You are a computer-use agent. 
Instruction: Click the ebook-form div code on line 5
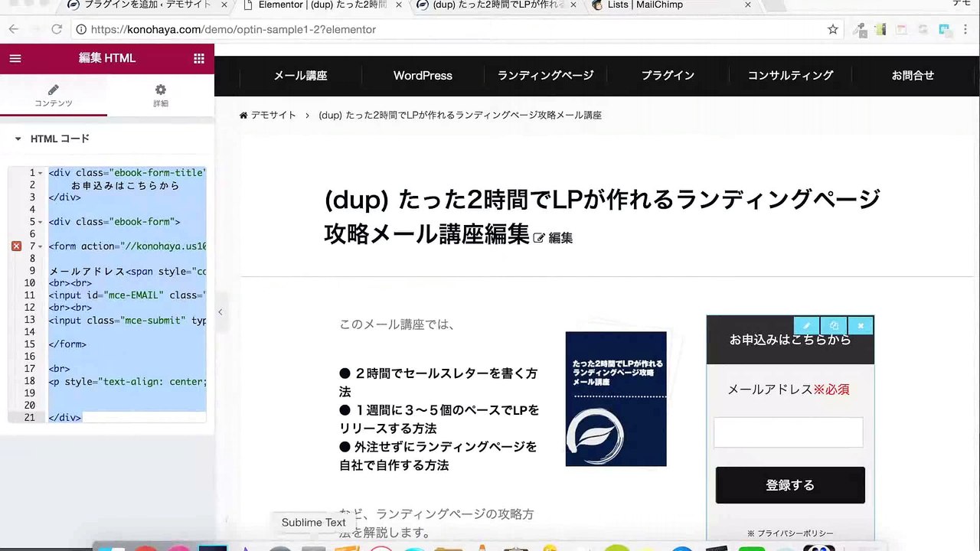click(x=114, y=222)
